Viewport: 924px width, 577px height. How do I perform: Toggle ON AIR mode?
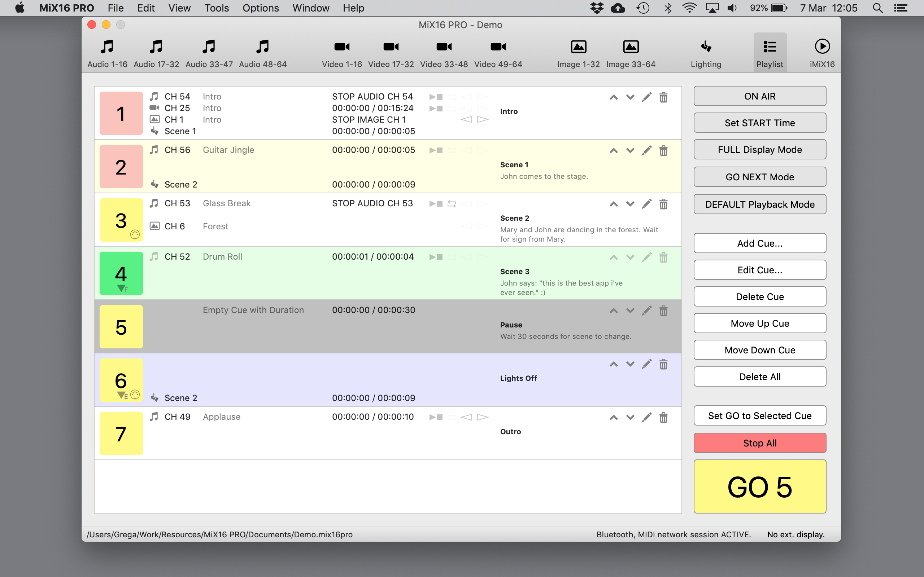click(759, 96)
